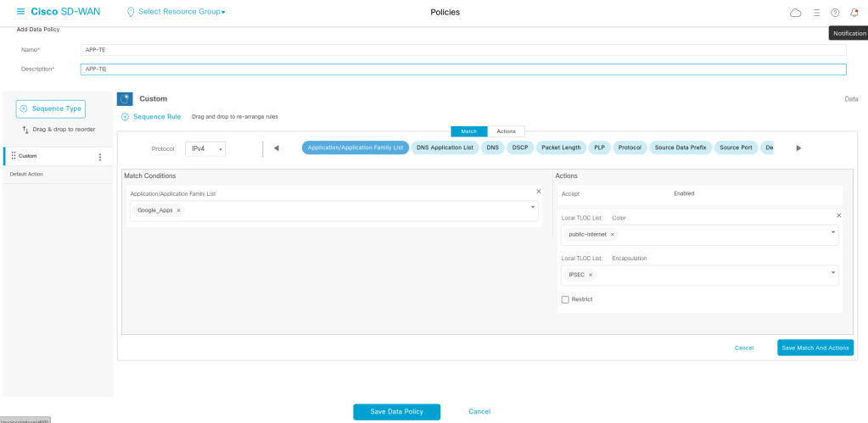
Task: Click the three-dot menu on Custom sequence
Action: pos(100,157)
